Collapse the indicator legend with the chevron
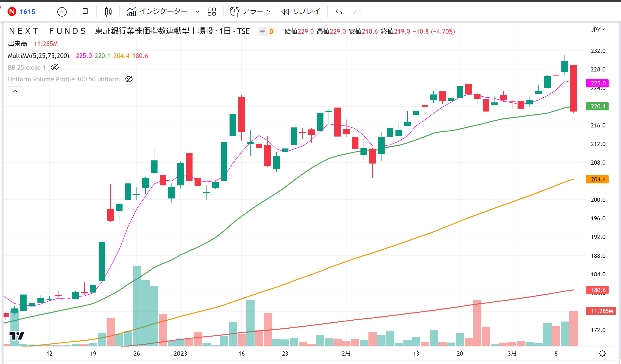 (15, 91)
